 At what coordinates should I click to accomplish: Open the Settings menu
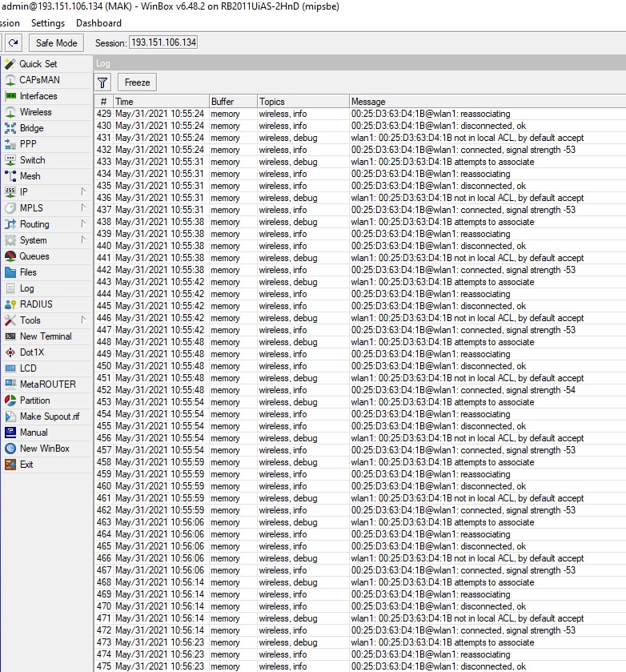pyautogui.click(x=48, y=23)
